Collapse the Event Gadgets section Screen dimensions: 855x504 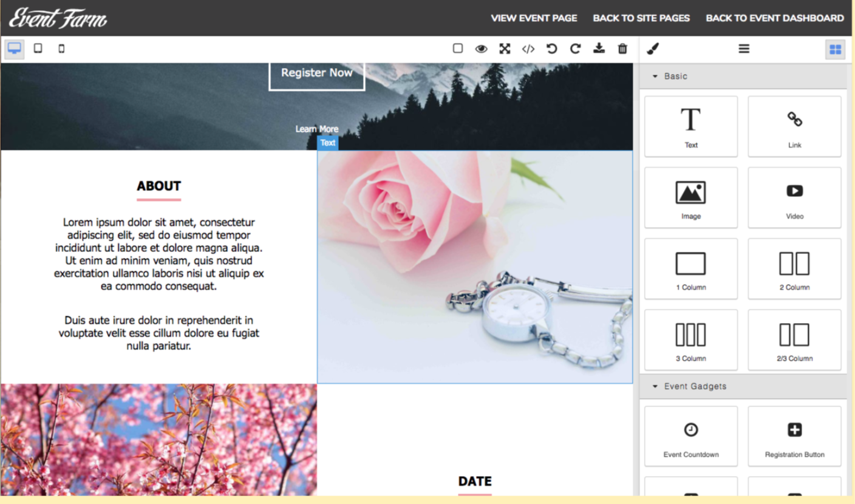[x=743, y=386]
